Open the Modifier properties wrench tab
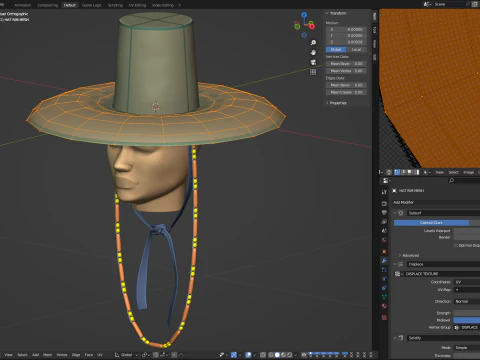Viewport: 480px width, 360px height. pyautogui.click(x=384, y=261)
